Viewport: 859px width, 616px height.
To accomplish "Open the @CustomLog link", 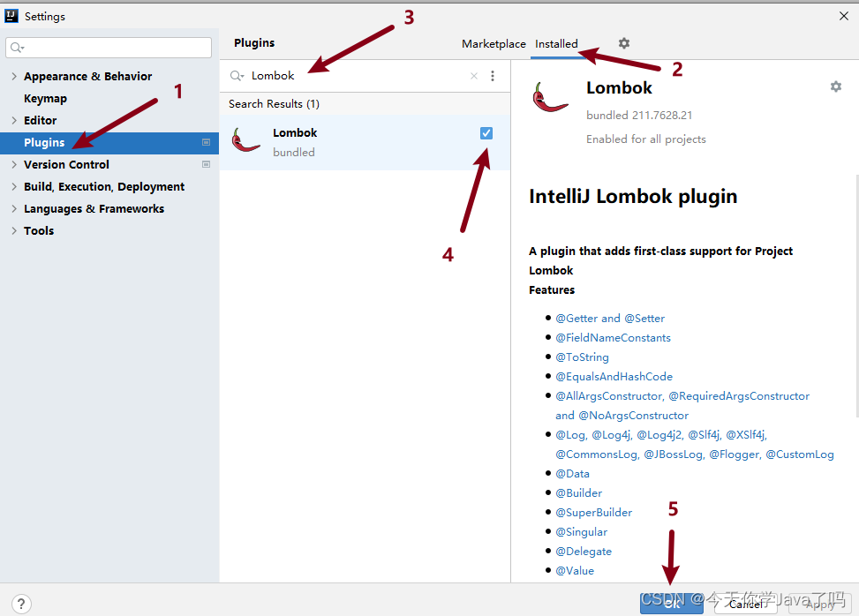I will tap(800, 454).
